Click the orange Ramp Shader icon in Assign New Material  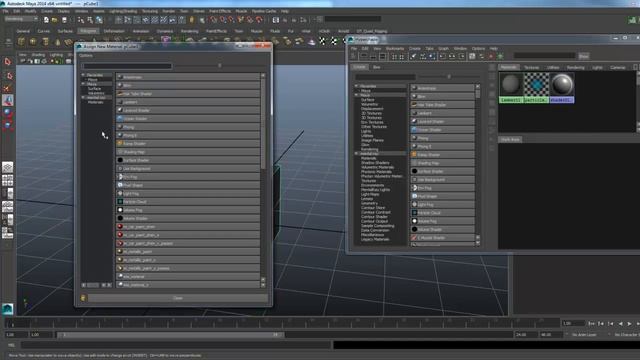point(120,143)
